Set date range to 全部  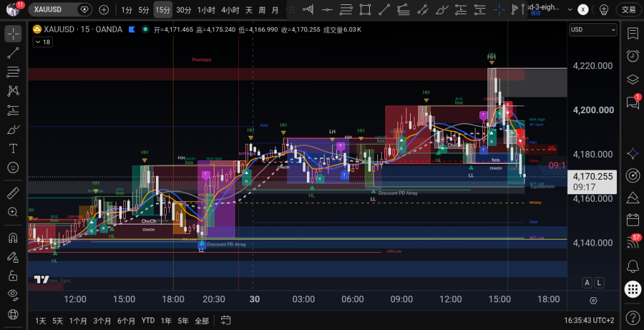pyautogui.click(x=202, y=321)
